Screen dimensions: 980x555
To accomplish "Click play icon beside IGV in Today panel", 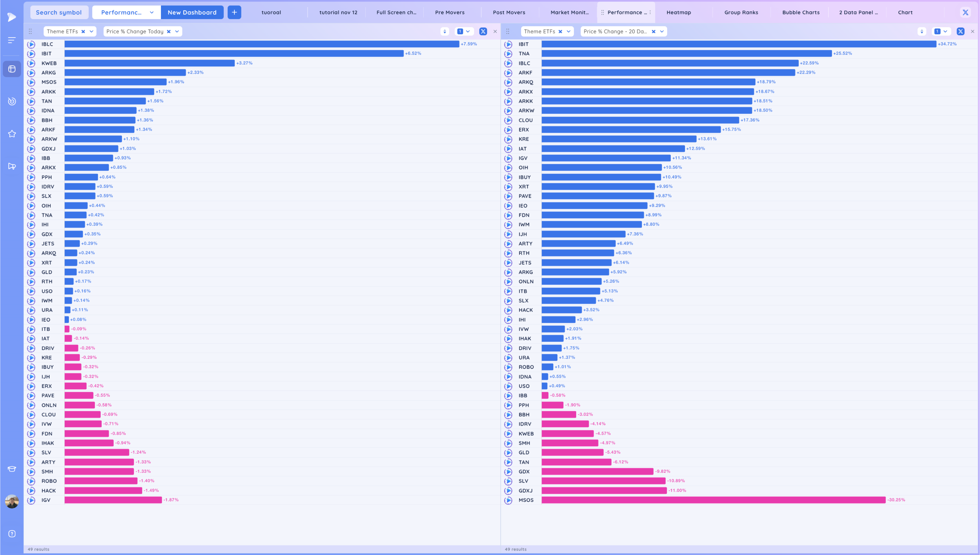I will [31, 500].
